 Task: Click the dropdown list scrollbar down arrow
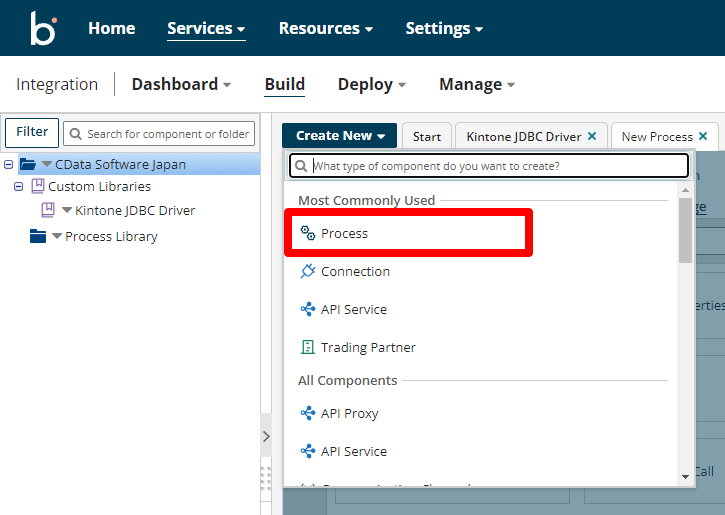click(x=685, y=477)
